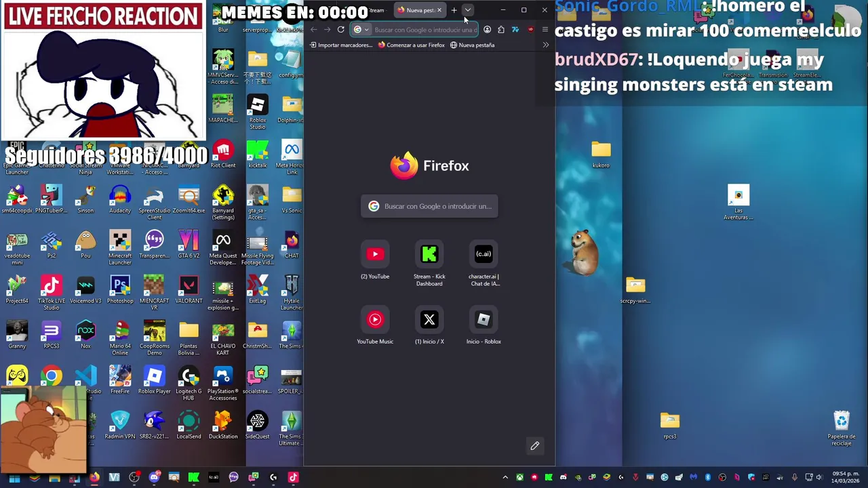This screenshot has width=868, height=488.
Task: Select the kukoro folder on desktop
Action: click(x=601, y=154)
